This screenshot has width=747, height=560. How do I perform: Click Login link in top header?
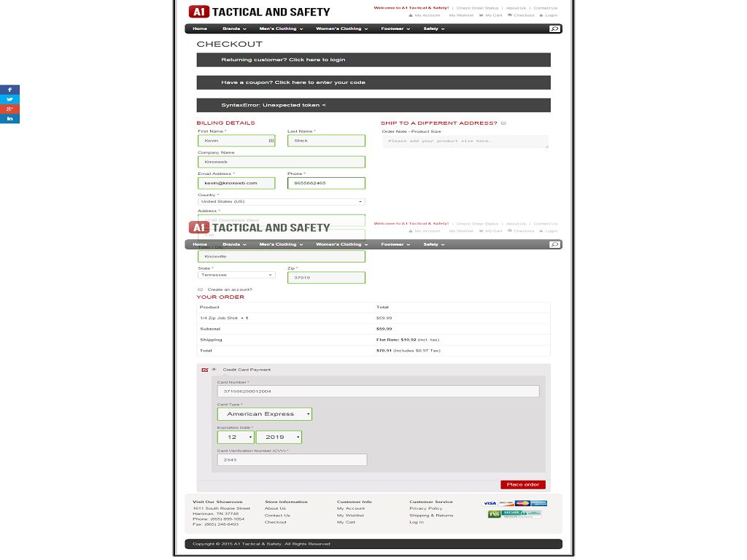click(x=549, y=15)
